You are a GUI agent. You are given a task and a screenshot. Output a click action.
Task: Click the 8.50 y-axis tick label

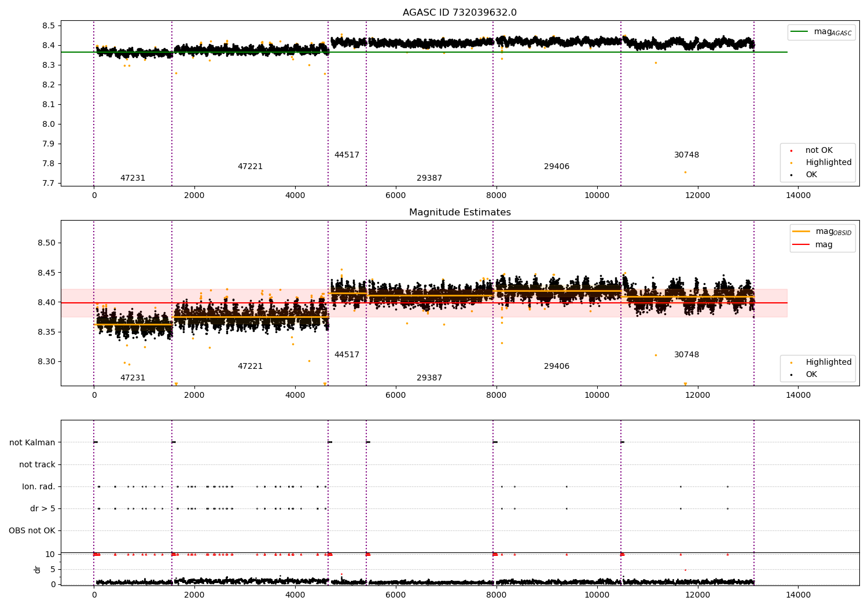(46, 243)
